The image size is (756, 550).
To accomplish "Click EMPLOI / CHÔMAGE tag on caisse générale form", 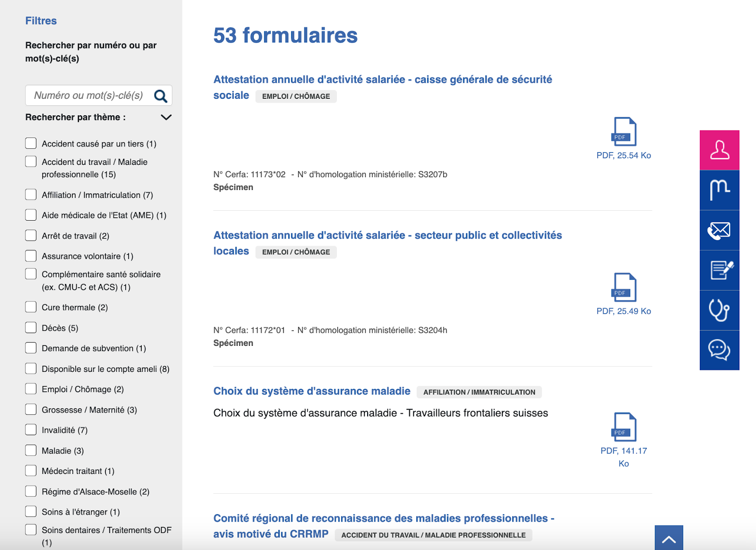I will pyautogui.click(x=296, y=96).
